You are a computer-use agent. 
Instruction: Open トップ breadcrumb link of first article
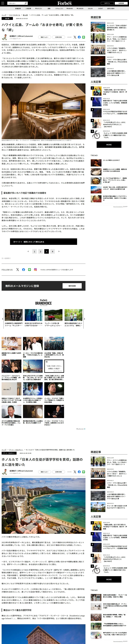pos(4,15)
